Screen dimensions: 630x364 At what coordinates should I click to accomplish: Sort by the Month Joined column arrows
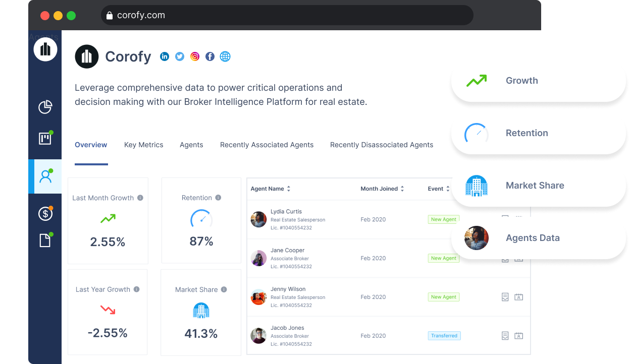click(401, 189)
